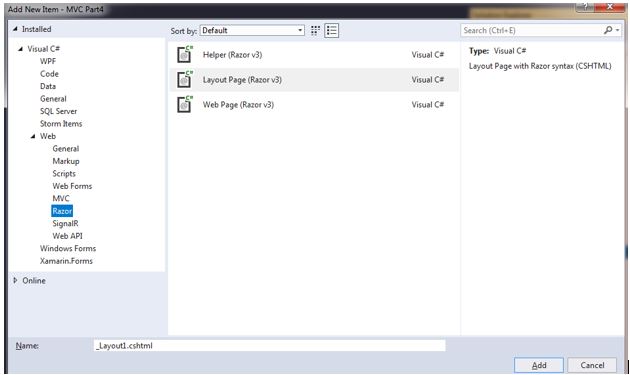Switch to small icons grid view

tap(315, 31)
